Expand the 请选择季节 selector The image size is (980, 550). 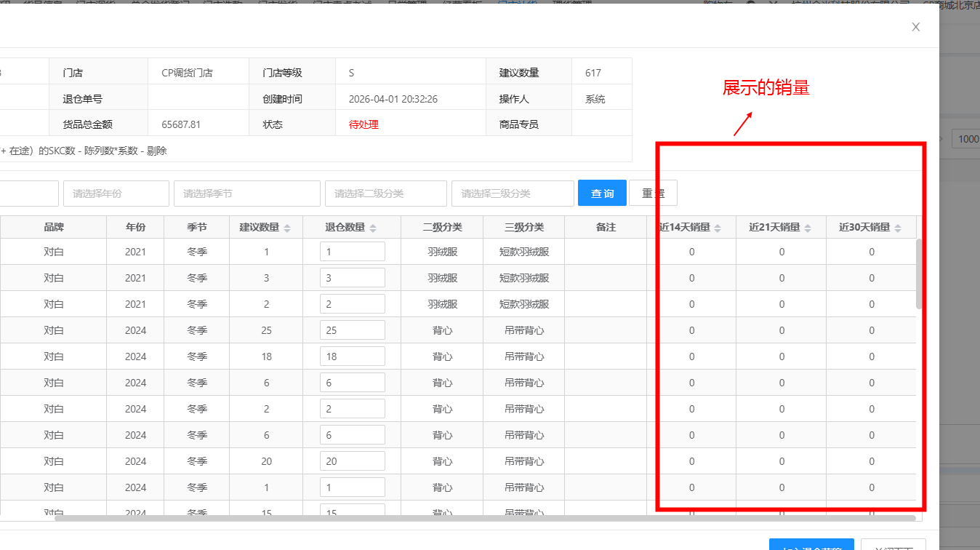pos(246,194)
